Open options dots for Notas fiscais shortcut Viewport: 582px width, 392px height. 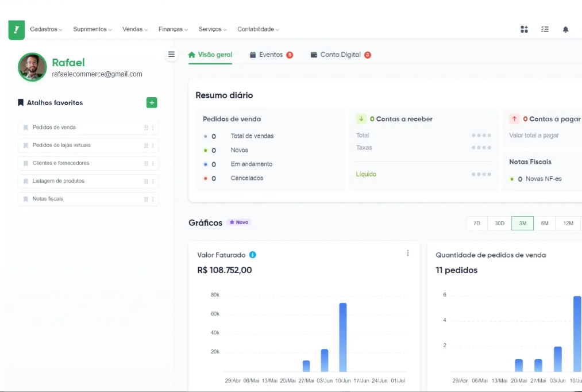click(153, 199)
